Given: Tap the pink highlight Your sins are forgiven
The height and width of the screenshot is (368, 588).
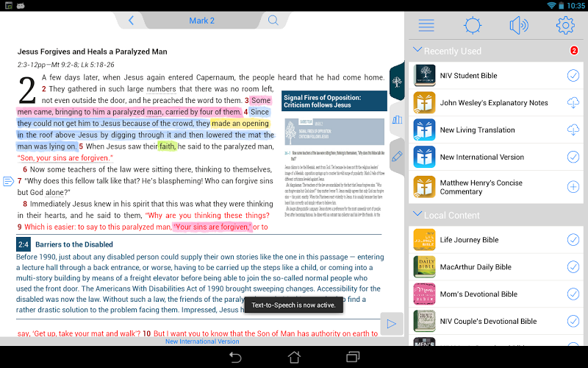Looking at the screenshot, I should (x=212, y=227).
